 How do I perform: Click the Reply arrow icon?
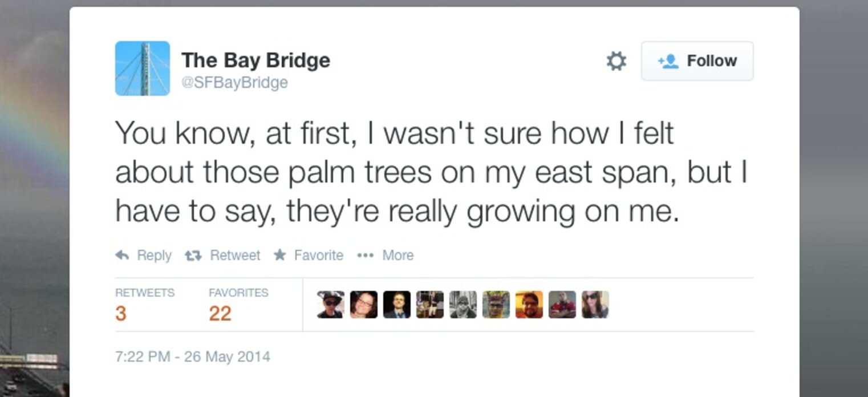point(122,255)
